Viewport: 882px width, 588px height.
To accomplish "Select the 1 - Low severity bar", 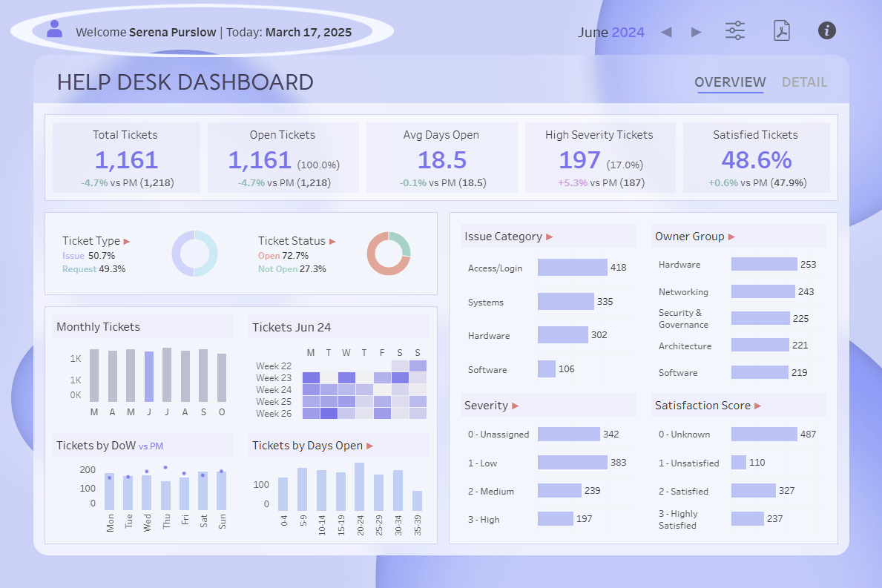I will point(573,462).
